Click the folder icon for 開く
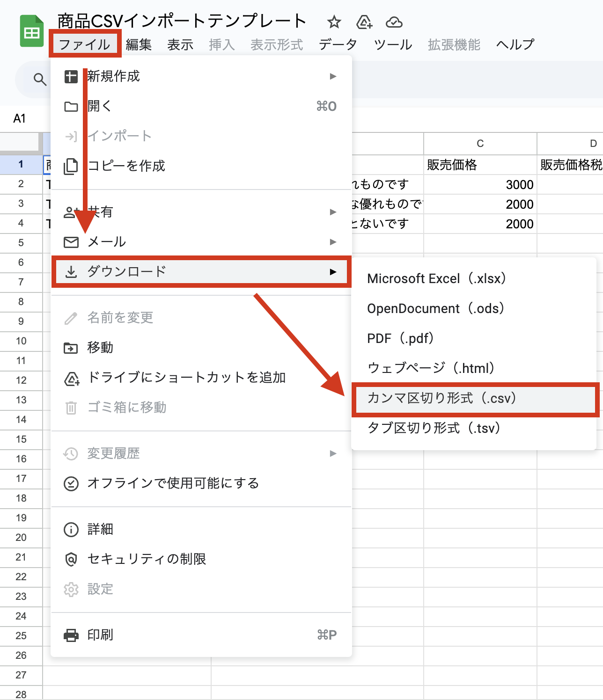The width and height of the screenshot is (603, 700). (71, 106)
